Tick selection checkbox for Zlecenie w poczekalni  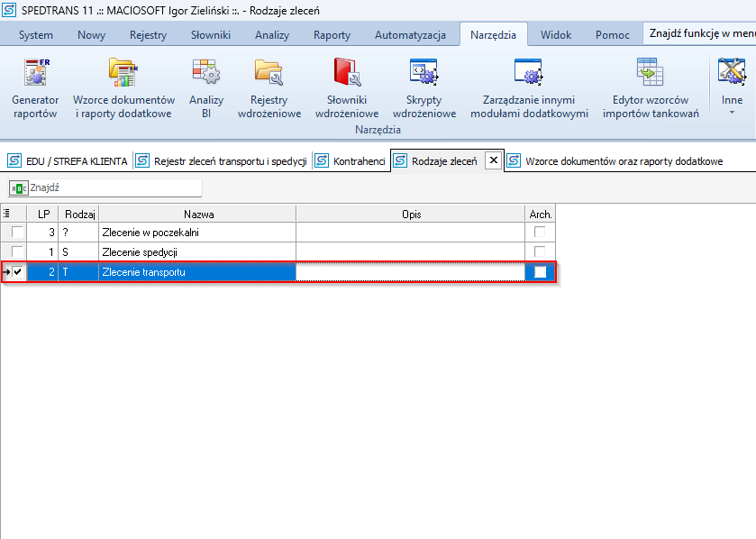click(x=17, y=233)
